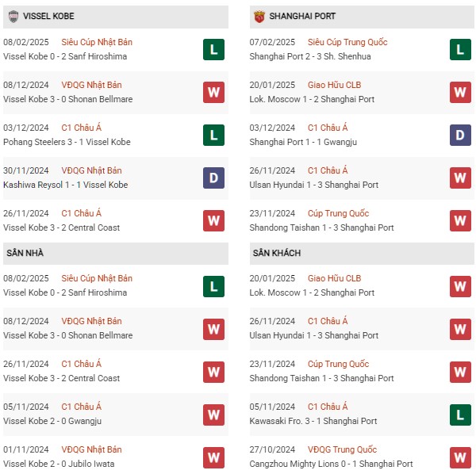Click the L badge for Pohang Steelers 3-1 match
The width and height of the screenshot is (476, 474).
[x=213, y=136]
